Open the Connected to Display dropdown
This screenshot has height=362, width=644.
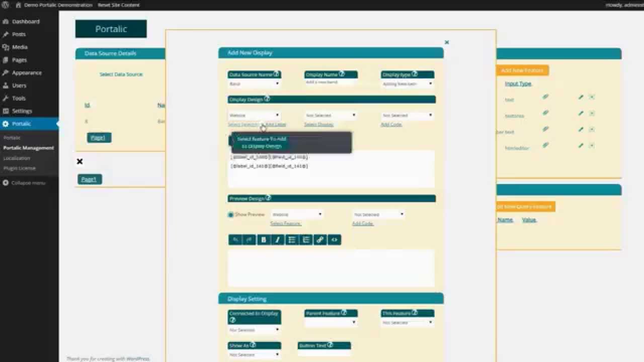254,330
